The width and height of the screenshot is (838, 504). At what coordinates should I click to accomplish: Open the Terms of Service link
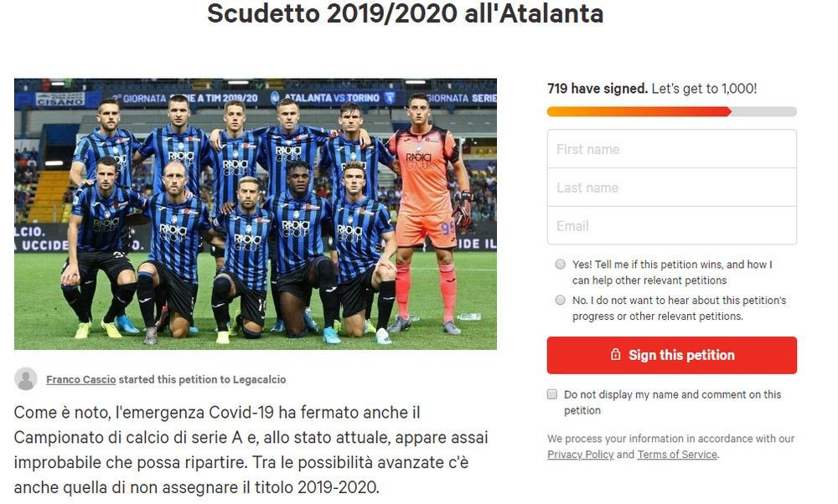coord(677,455)
